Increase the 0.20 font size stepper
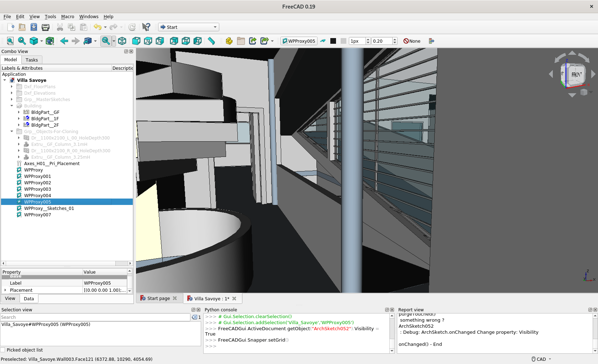Image resolution: width=598 pixels, height=364 pixels. tap(395, 39)
